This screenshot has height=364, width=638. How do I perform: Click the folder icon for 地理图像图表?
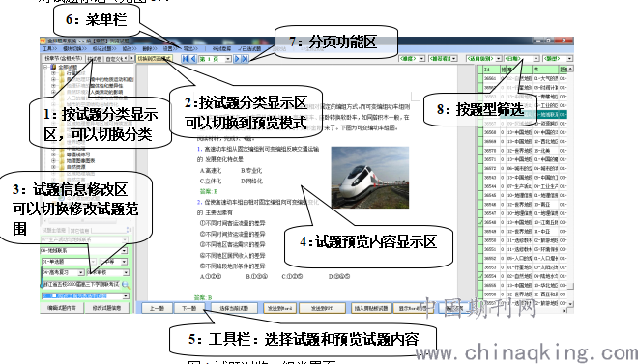(x=62, y=161)
